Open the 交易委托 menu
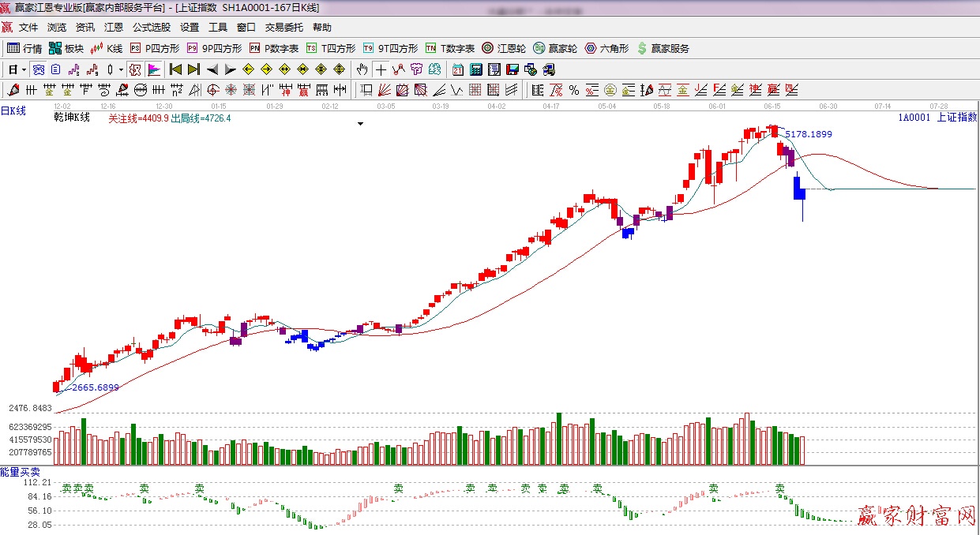The height and width of the screenshot is (535, 980). pos(283,27)
